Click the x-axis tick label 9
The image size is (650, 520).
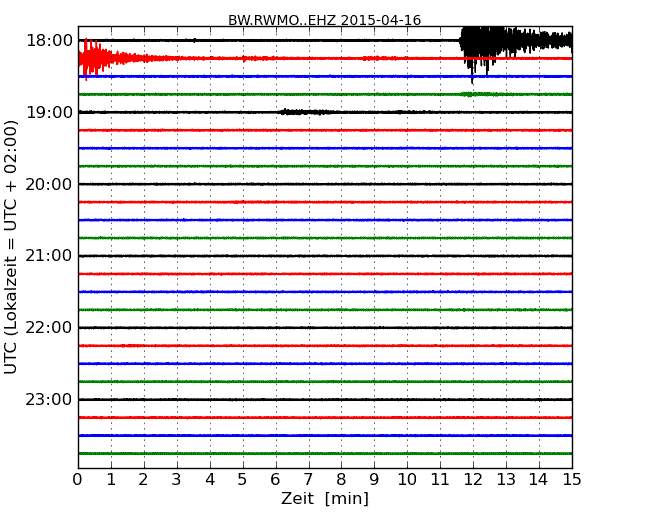coord(374,480)
